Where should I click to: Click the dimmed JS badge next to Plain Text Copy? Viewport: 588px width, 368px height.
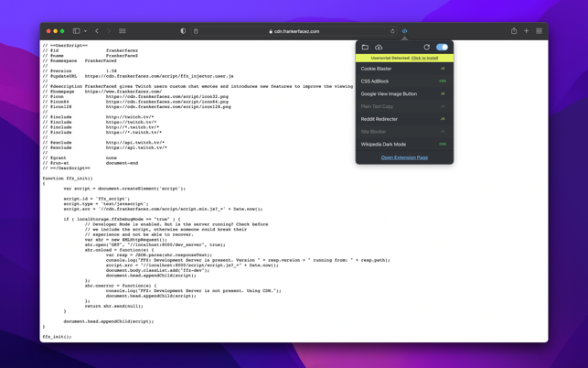pos(443,106)
